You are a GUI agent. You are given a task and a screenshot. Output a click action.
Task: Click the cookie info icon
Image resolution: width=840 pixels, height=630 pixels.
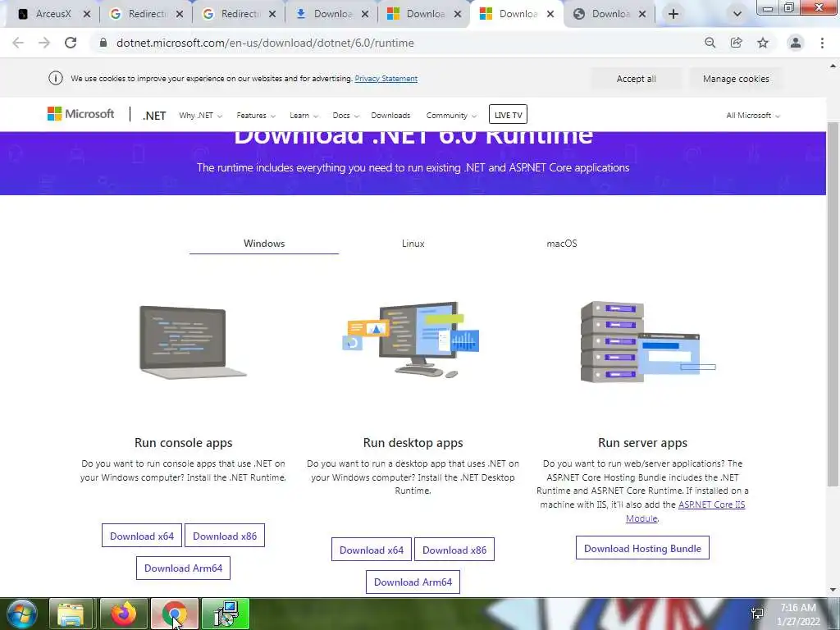click(55, 78)
